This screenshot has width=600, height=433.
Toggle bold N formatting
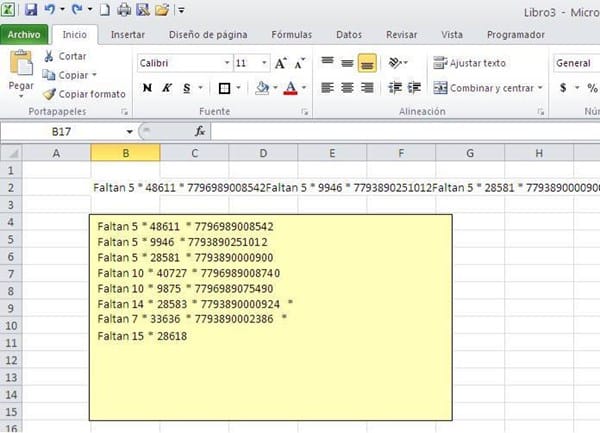click(x=147, y=88)
